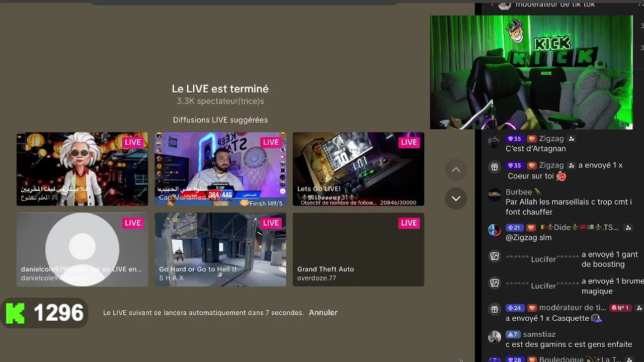Image resolution: width=644 pixels, height=362 pixels.
Task: Open Cap.Mohamed.Hassan live stream thumbnail
Action: point(220,169)
